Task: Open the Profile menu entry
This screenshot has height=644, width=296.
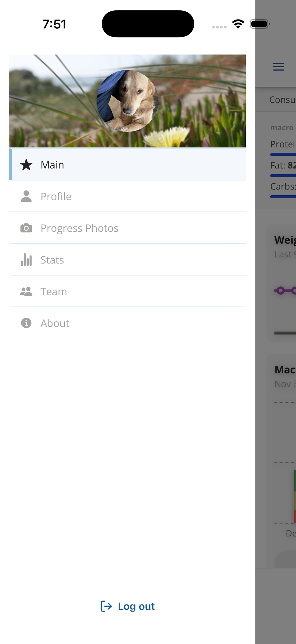Action: click(56, 196)
